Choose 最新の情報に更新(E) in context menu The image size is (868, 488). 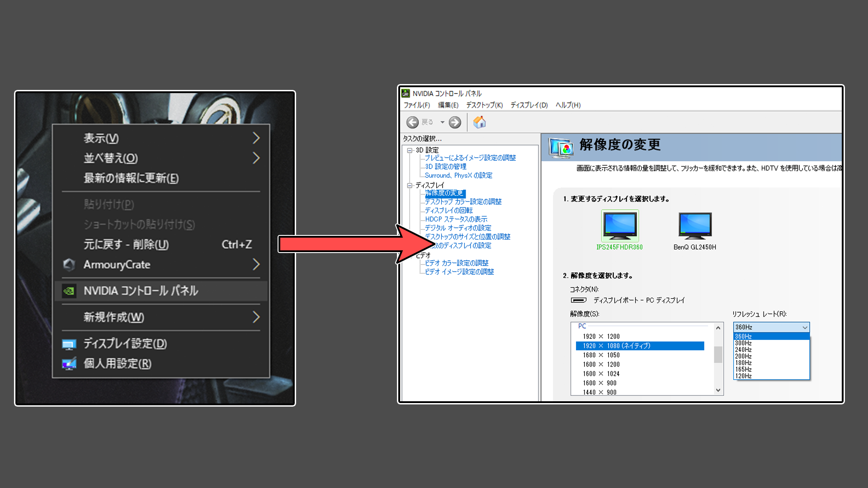pos(161,178)
